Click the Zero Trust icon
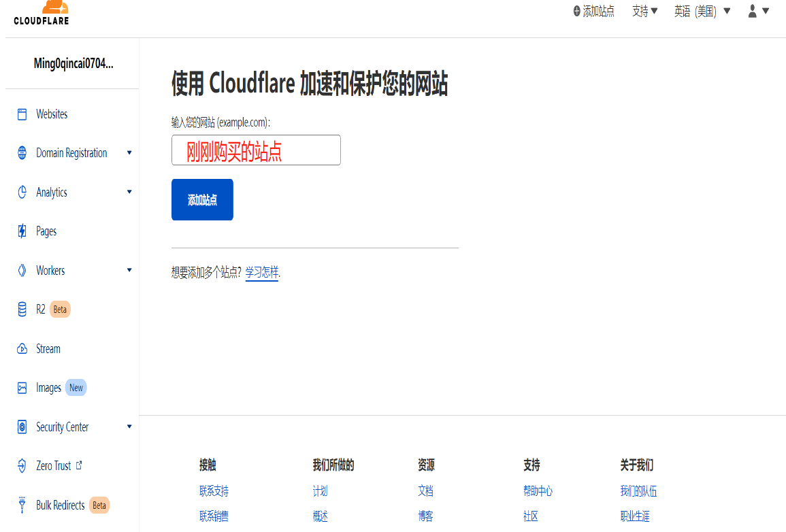This screenshot has width=786, height=532. tap(22, 466)
